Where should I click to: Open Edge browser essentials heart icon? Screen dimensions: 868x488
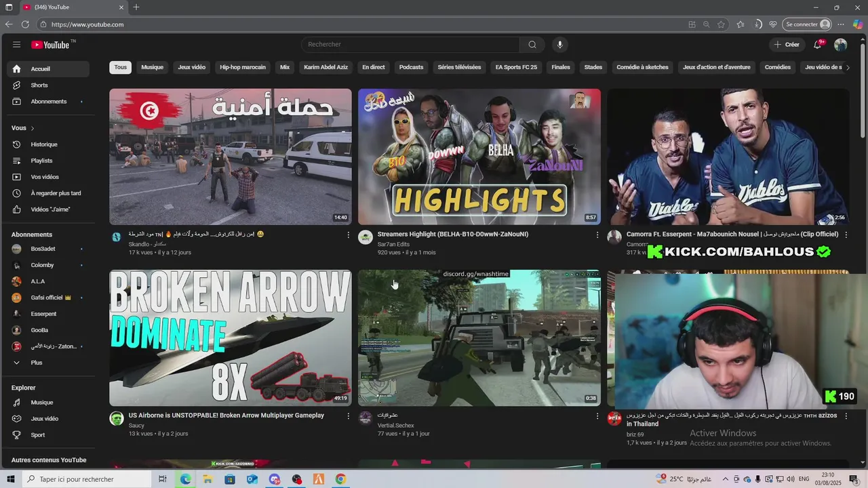[773, 24]
